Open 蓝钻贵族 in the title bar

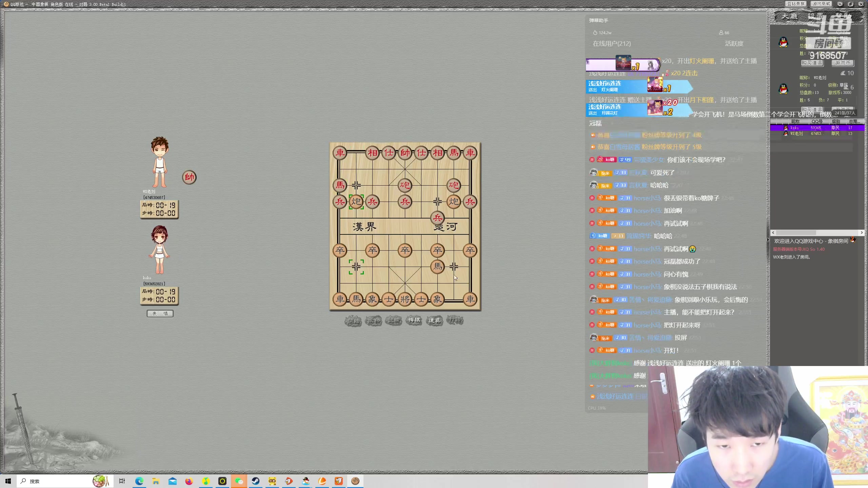(796, 4)
